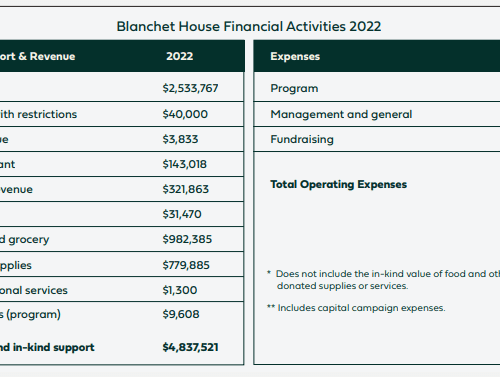
Task: Select the $2,533,767 amount
Action: click(190, 88)
